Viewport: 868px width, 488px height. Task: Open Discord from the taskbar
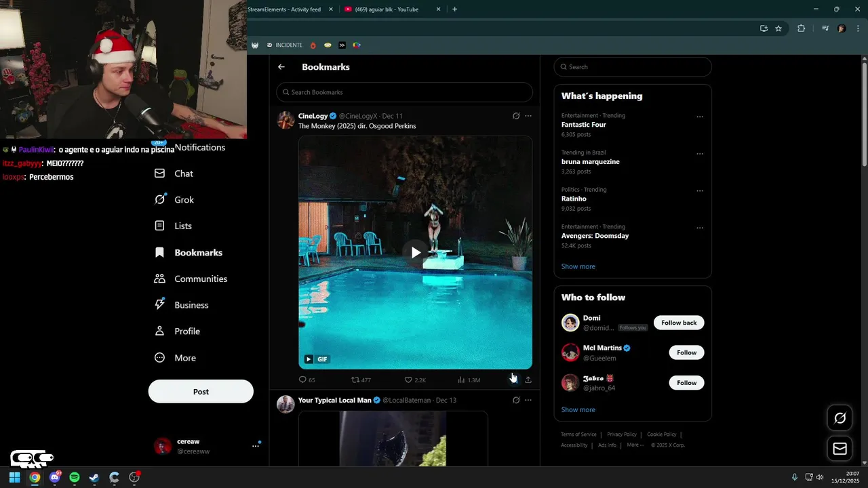tap(55, 477)
